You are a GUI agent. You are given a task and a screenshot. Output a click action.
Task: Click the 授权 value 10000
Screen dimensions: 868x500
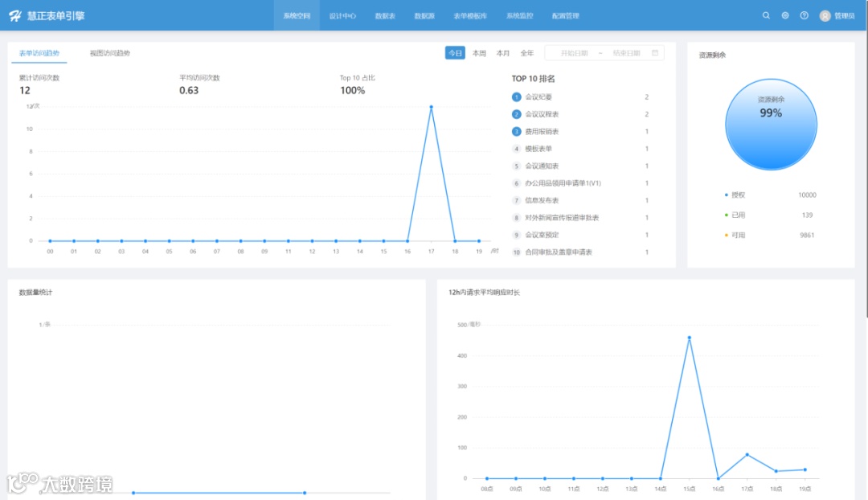tap(807, 195)
